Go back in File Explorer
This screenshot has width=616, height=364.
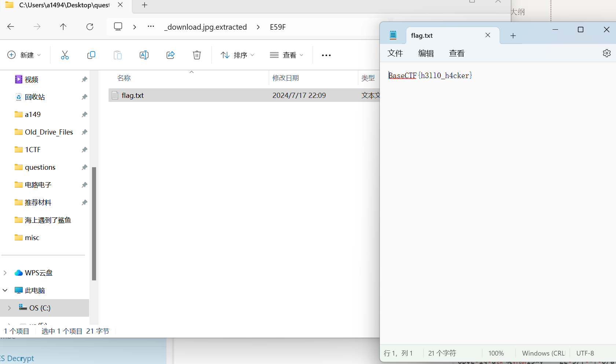tap(11, 27)
